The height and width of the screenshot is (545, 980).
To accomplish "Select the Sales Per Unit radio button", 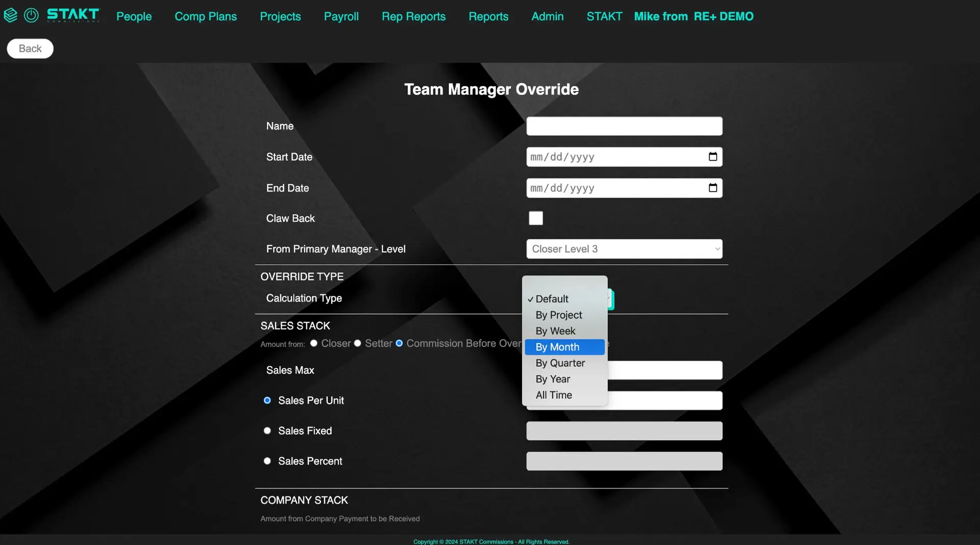I will coord(267,400).
